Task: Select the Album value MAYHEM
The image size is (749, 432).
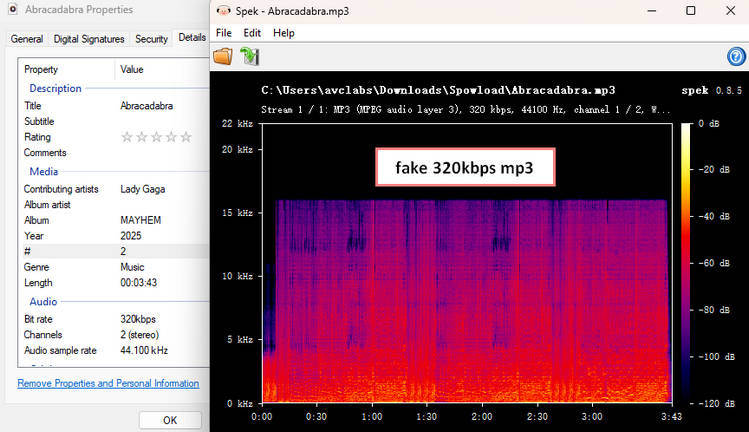Action: click(x=140, y=220)
